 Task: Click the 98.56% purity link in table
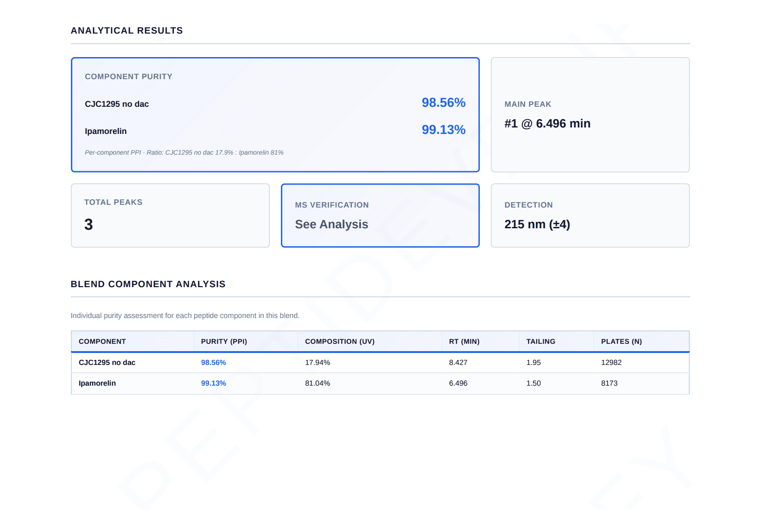213,363
